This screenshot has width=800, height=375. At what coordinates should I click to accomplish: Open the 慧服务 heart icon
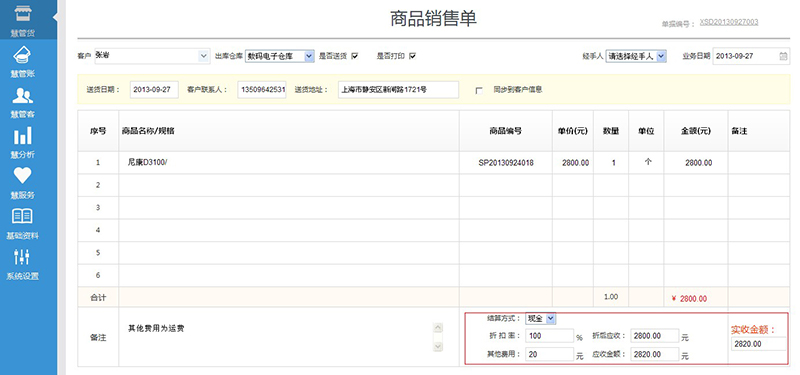click(x=22, y=176)
